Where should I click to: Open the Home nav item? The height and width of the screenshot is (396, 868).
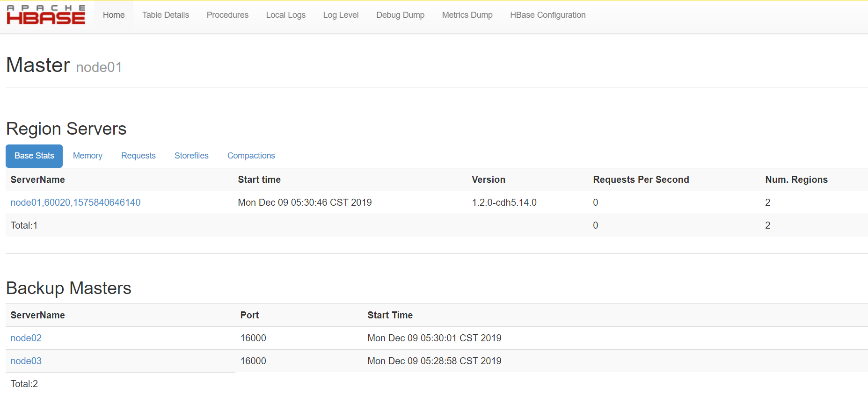(x=114, y=15)
